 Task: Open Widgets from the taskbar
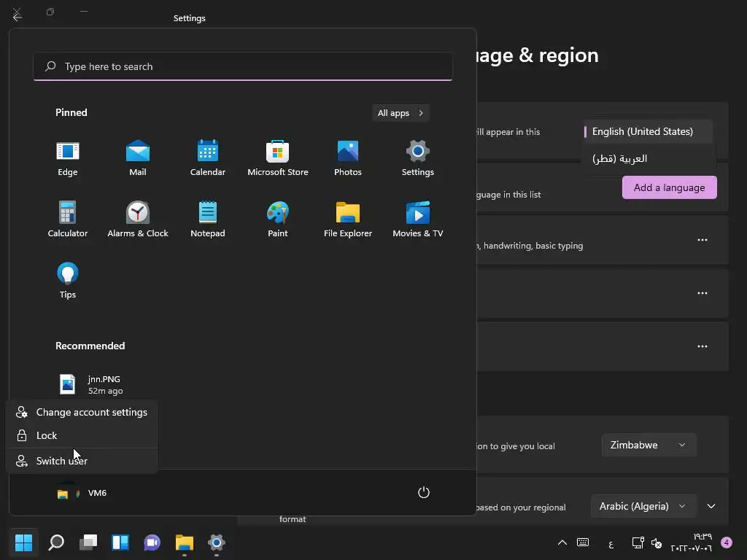(x=120, y=542)
